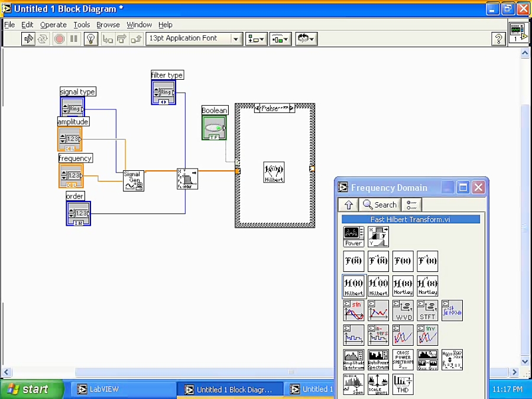The height and width of the screenshot is (399, 532).
Task: Toggle the Boolean control on the diagram
Action: click(x=213, y=127)
